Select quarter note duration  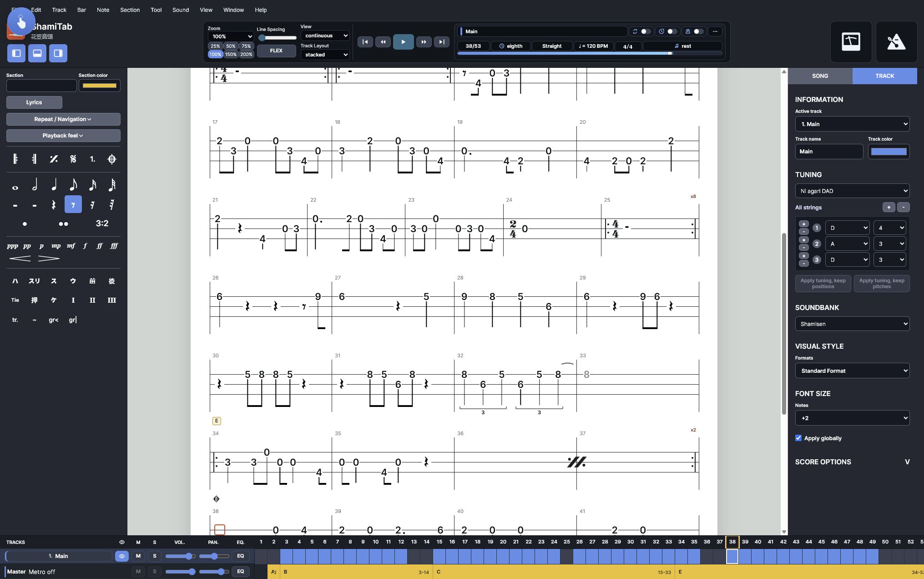pos(54,185)
